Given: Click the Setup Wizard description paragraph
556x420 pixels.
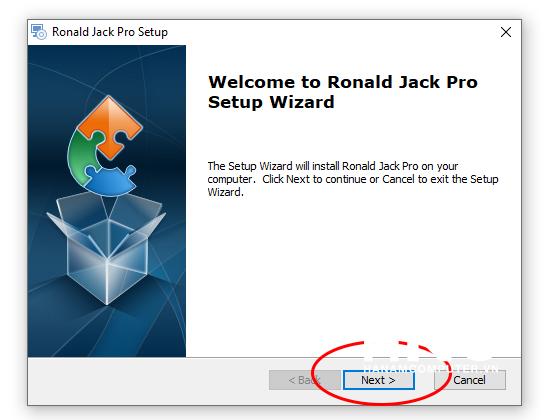Looking at the screenshot, I should [353, 179].
